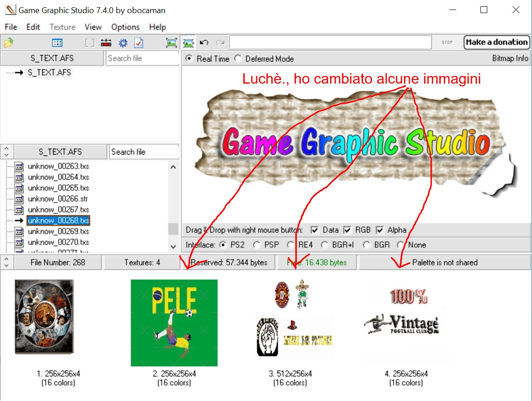Open the View menu
This screenshot has height=401, width=532.
tap(93, 27)
